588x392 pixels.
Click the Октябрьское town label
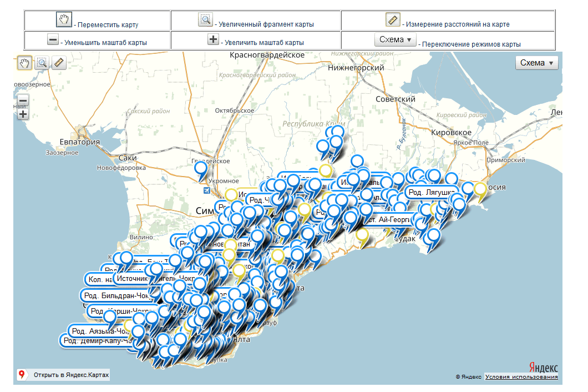tap(235, 110)
